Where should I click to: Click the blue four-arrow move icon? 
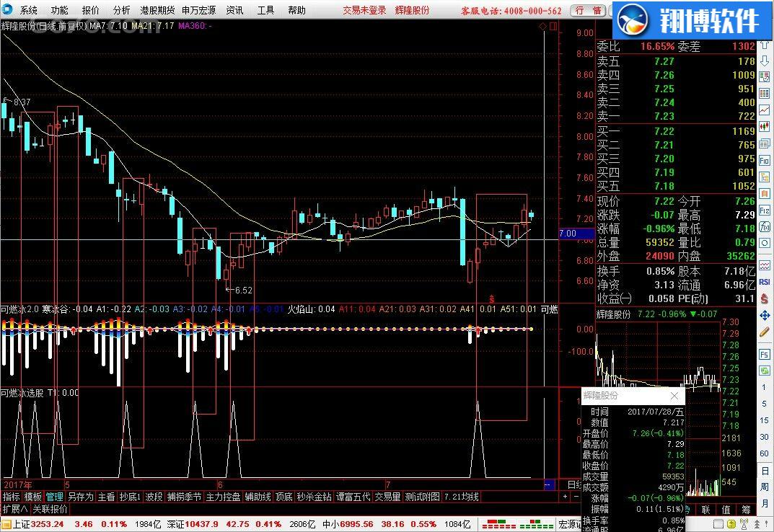pos(765,315)
